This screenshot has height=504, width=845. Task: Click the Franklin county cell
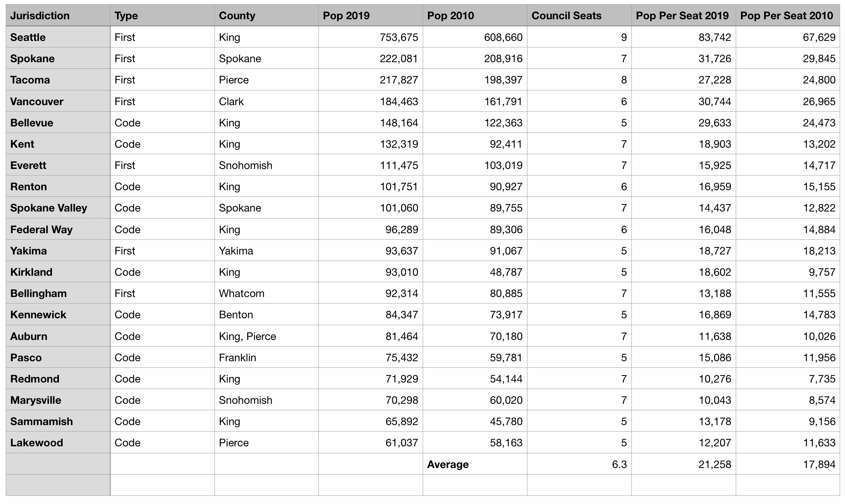click(237, 358)
